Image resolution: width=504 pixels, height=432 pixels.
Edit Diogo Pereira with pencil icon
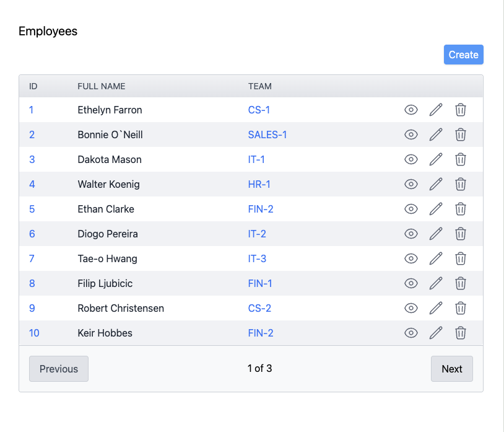click(x=436, y=234)
